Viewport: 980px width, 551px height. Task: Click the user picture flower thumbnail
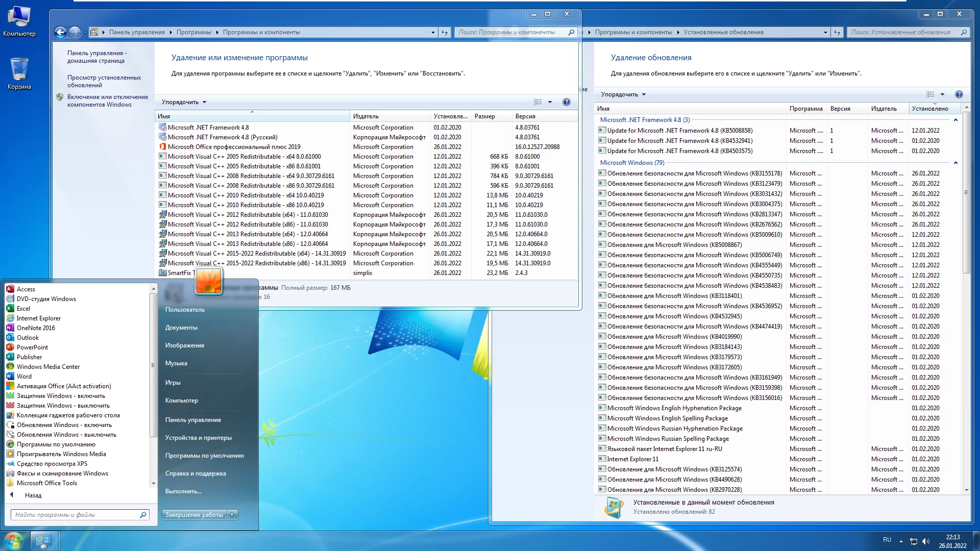209,281
